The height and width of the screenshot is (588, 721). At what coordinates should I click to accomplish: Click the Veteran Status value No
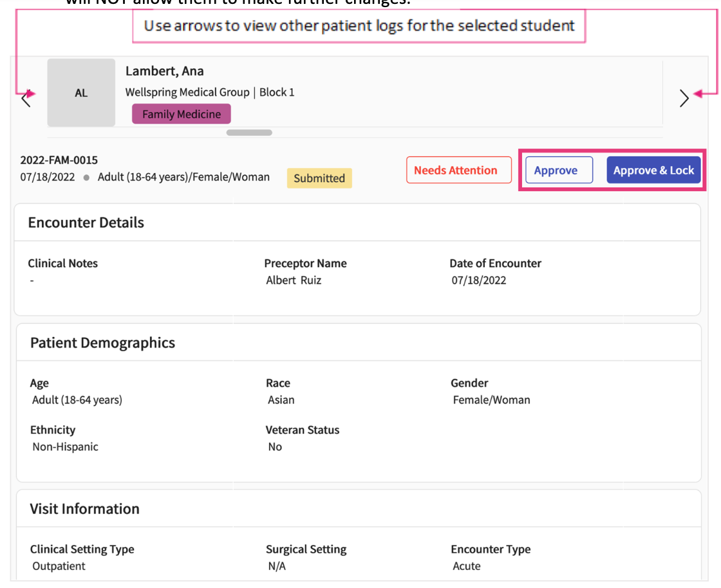pos(275,447)
